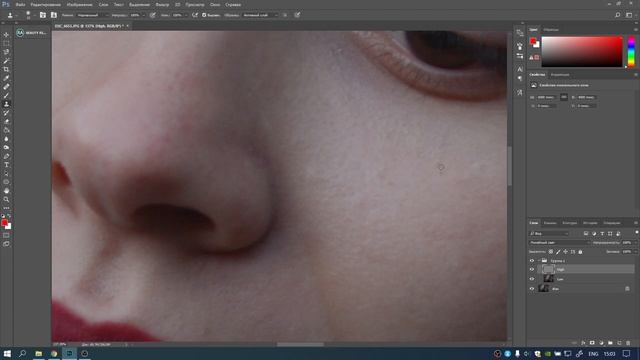Screen dimensions: 640x360
Task: Toggle lock transparent pixels
Action: tap(551, 252)
